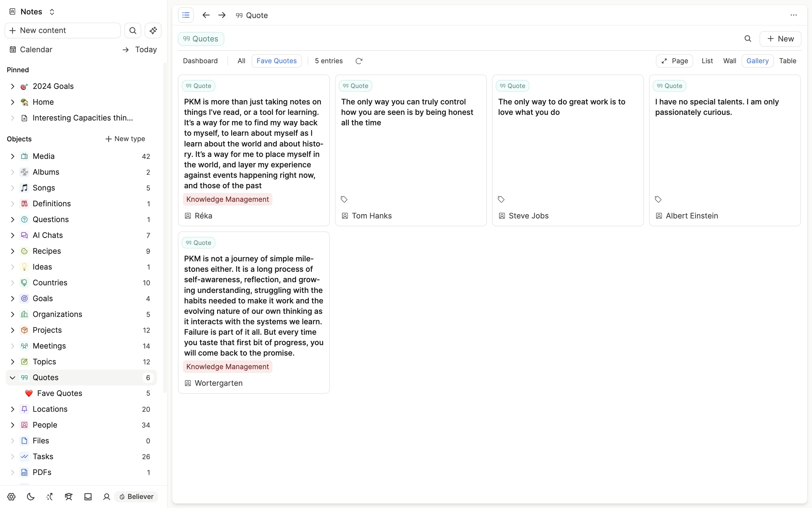
Task: Click the Projects box icon
Action: click(25, 330)
